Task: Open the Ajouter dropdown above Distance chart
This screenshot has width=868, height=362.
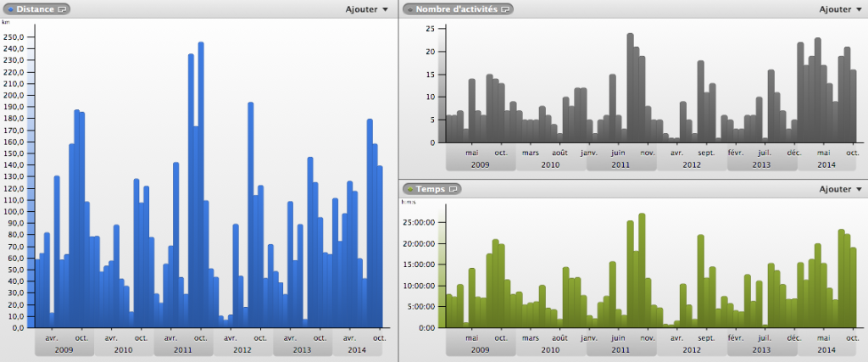Action: 367,9
